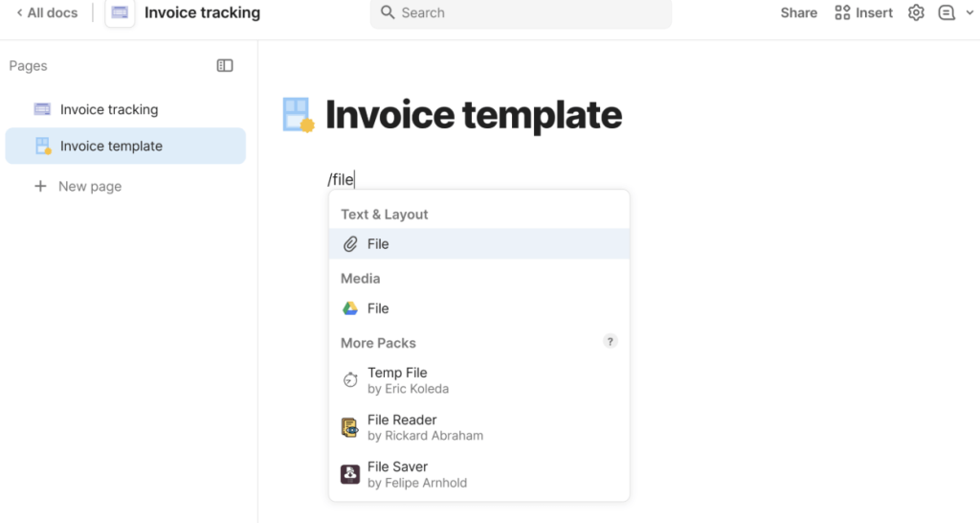Open the More Packs help question mark
This screenshot has width=980, height=523.
tap(610, 342)
